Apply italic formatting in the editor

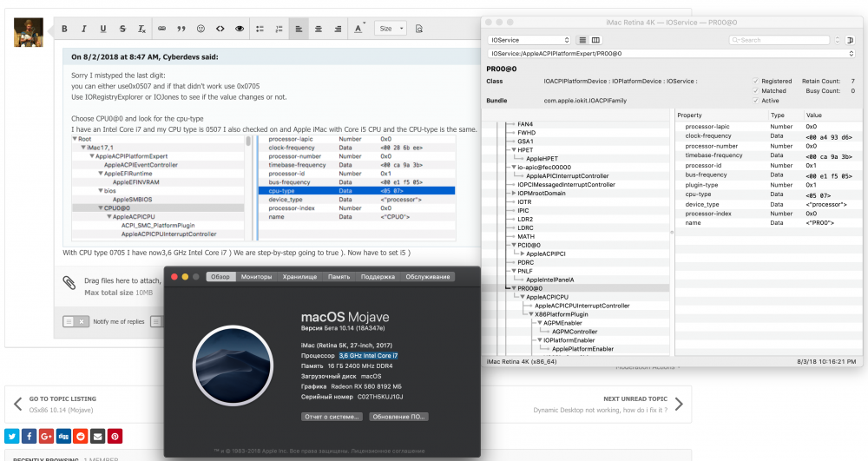[x=83, y=29]
